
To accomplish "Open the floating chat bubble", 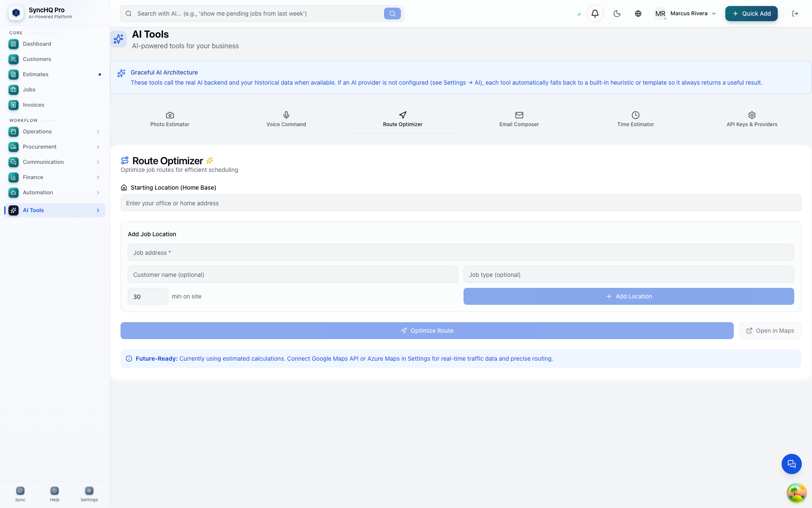I will tap(792, 464).
